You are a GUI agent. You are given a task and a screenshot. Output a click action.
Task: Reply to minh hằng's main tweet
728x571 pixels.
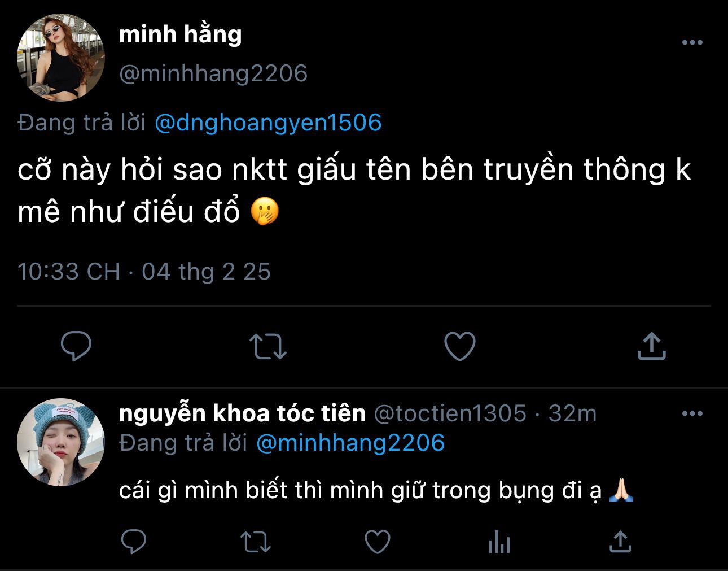coord(76,346)
